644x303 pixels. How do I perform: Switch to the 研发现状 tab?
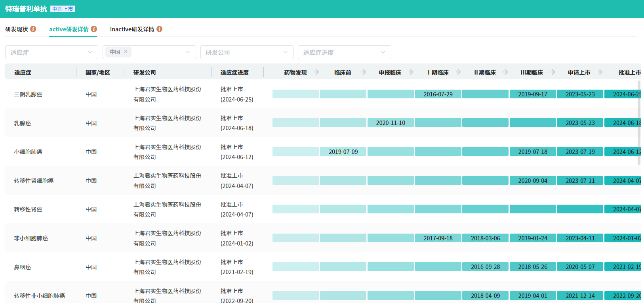point(17,29)
